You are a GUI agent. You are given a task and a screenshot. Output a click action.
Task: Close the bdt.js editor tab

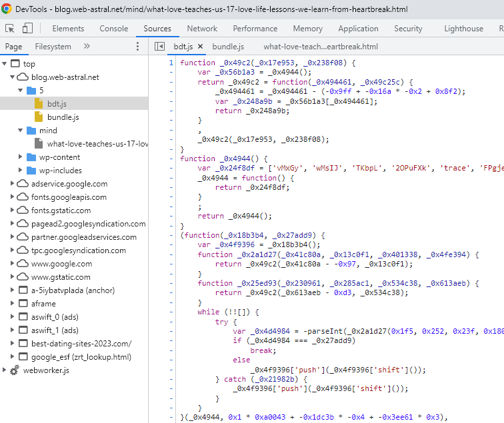click(x=199, y=47)
